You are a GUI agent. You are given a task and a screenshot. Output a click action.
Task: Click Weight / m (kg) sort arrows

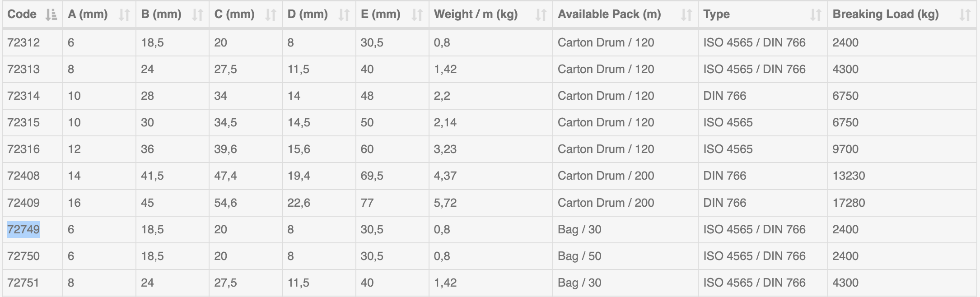[541, 15]
